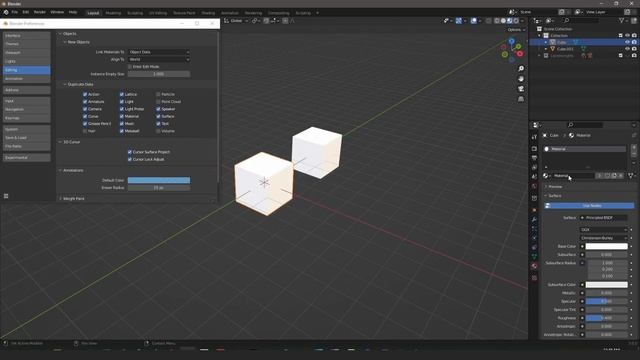
Task: Switch to the Scripting workspace tab
Action: [303, 13]
